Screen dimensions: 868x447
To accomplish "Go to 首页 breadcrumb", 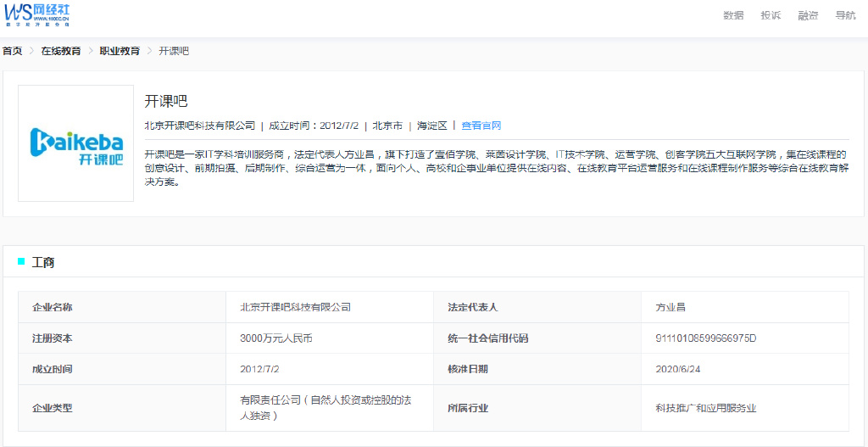I will pyautogui.click(x=12, y=51).
